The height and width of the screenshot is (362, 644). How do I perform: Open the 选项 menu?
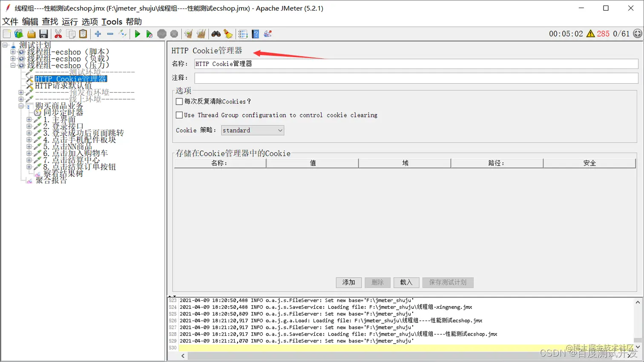pos(90,22)
